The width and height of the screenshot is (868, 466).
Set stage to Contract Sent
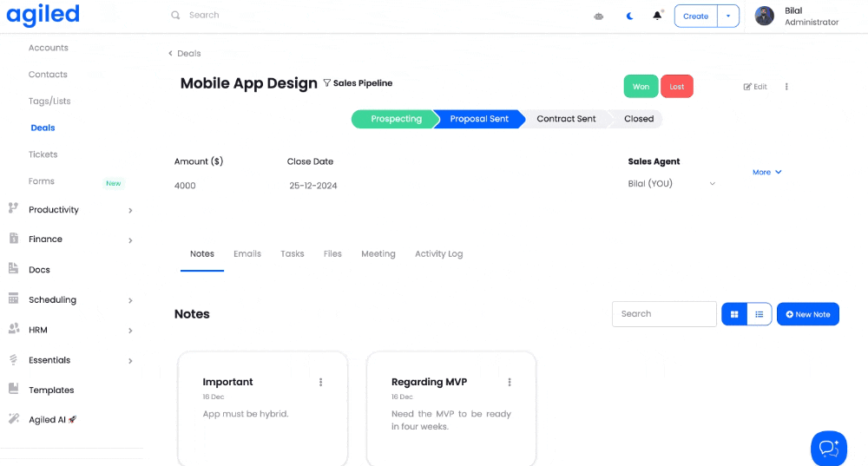[x=566, y=119]
